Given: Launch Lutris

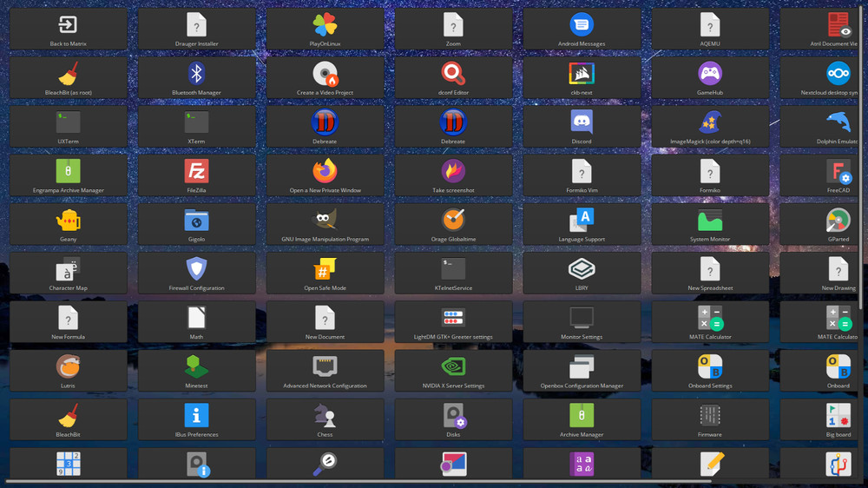Looking at the screenshot, I should pos(68,370).
